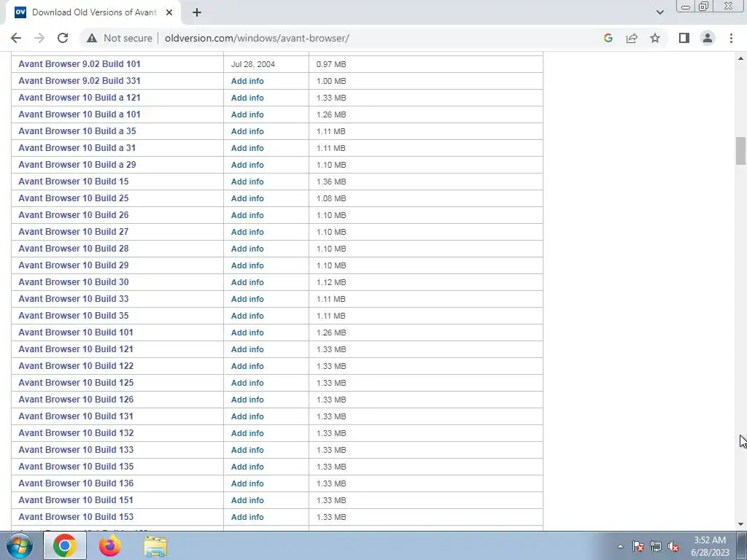The height and width of the screenshot is (560, 747).
Task: Show hidden tray icons arrow
Action: [620, 546]
